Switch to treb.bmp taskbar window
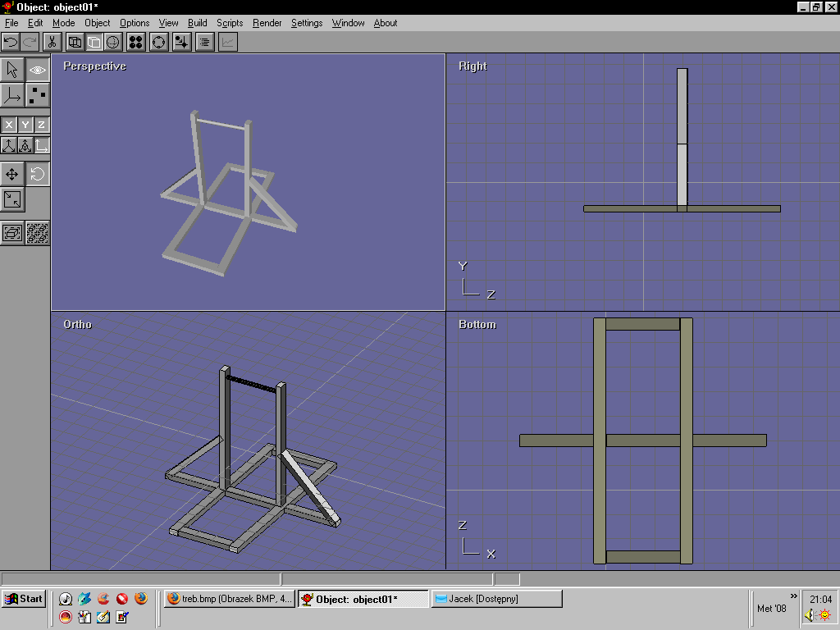Screen dimensions: 840x630 [x=229, y=599]
